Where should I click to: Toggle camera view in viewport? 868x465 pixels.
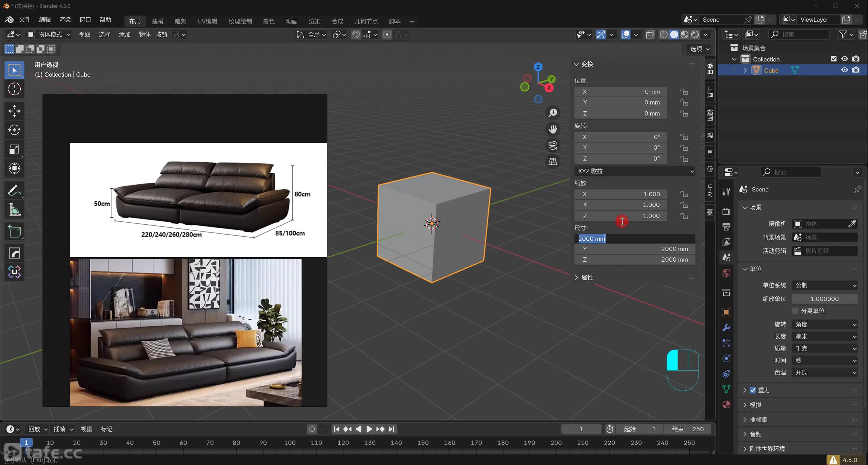[x=553, y=145]
